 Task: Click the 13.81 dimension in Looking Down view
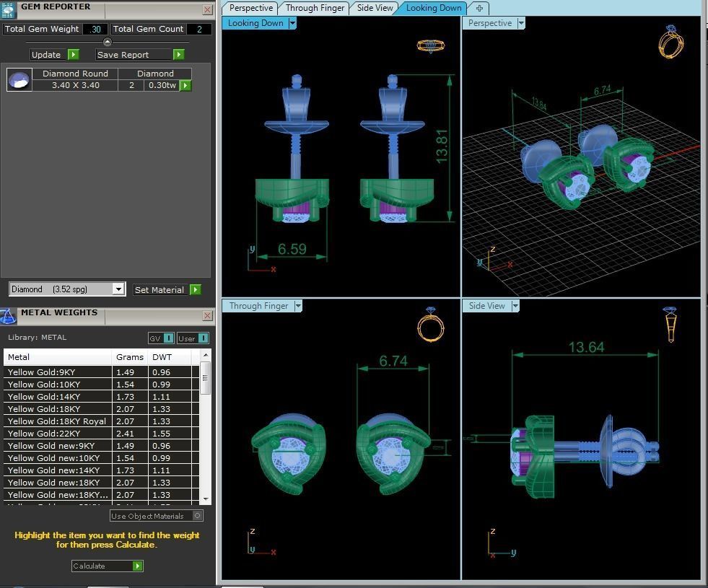tap(442, 146)
